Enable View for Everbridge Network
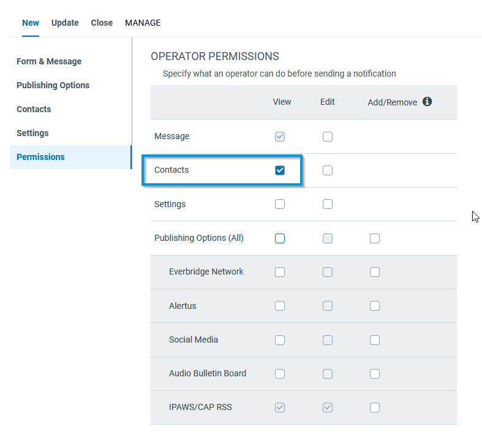482x448 pixels. pos(280,272)
